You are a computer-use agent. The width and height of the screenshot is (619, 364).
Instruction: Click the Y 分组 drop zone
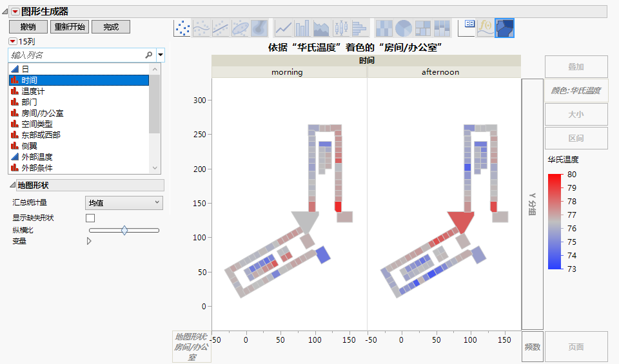(533, 204)
